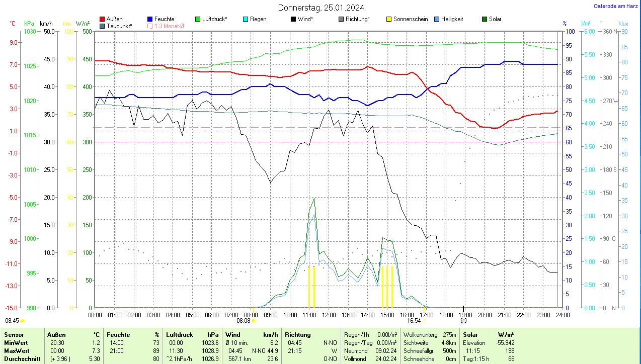Click the 12:00 label on time axis
The height and width of the screenshot is (364, 641).
click(329, 315)
